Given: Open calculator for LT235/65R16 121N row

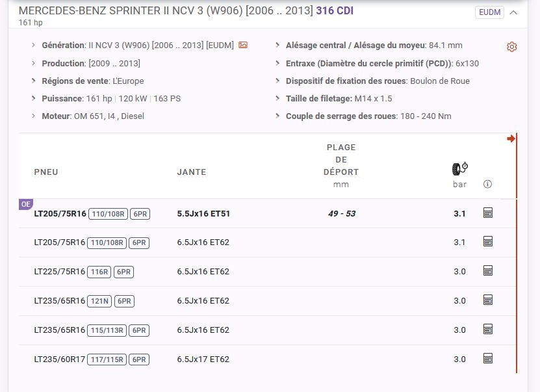Looking at the screenshot, I should tap(488, 300).
